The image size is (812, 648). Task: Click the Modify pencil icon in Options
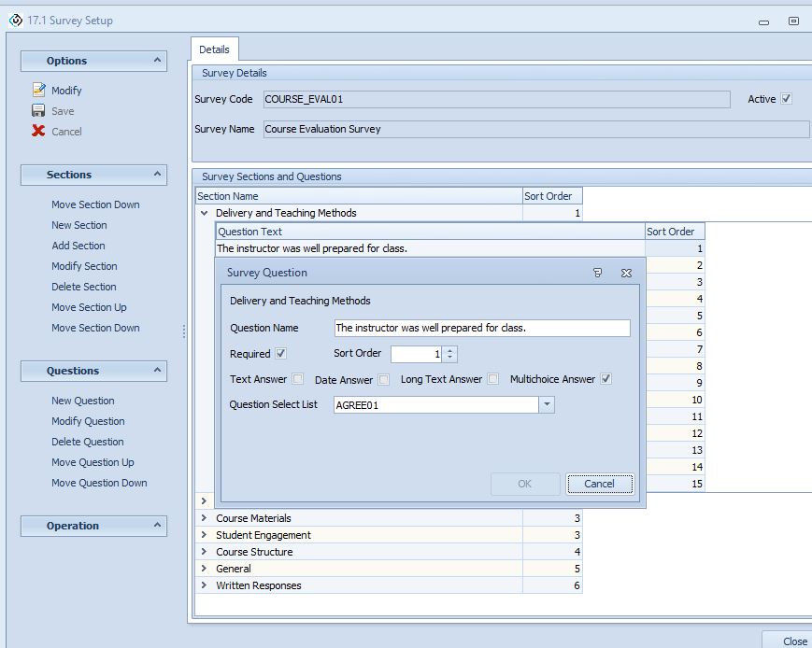(x=38, y=91)
